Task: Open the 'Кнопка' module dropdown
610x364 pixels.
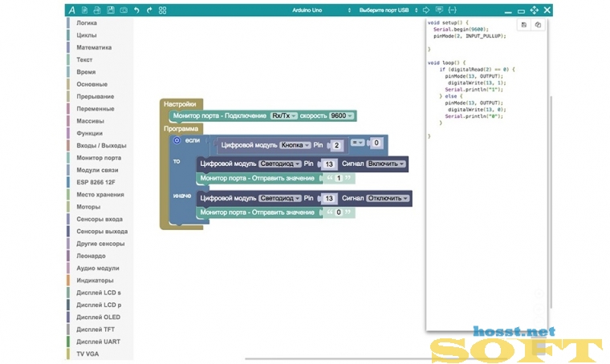Action: click(x=295, y=145)
